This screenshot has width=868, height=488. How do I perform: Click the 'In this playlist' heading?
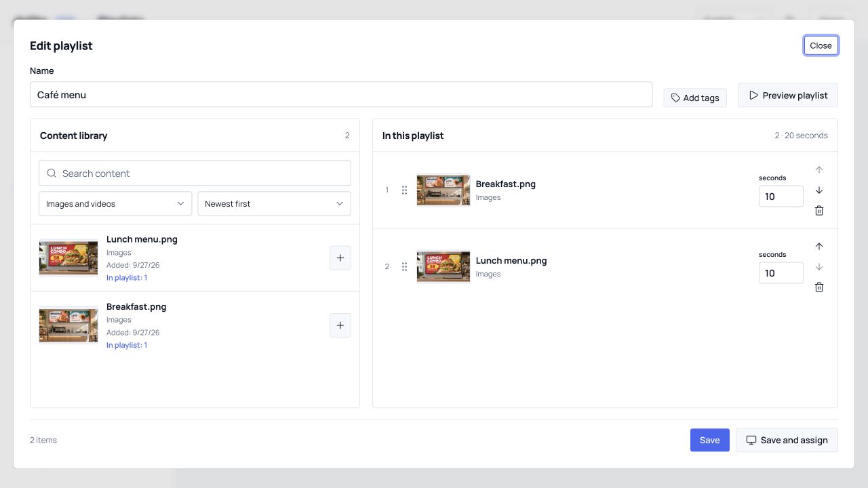[413, 136]
